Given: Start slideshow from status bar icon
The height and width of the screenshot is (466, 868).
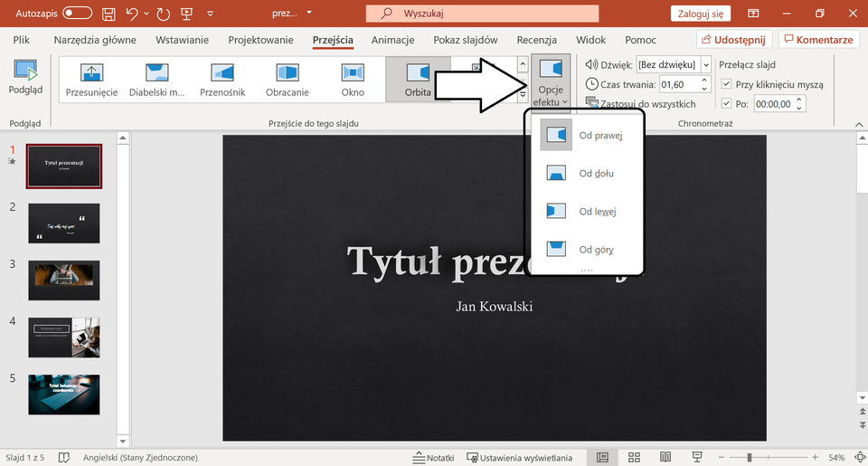Looking at the screenshot, I should click(697, 457).
